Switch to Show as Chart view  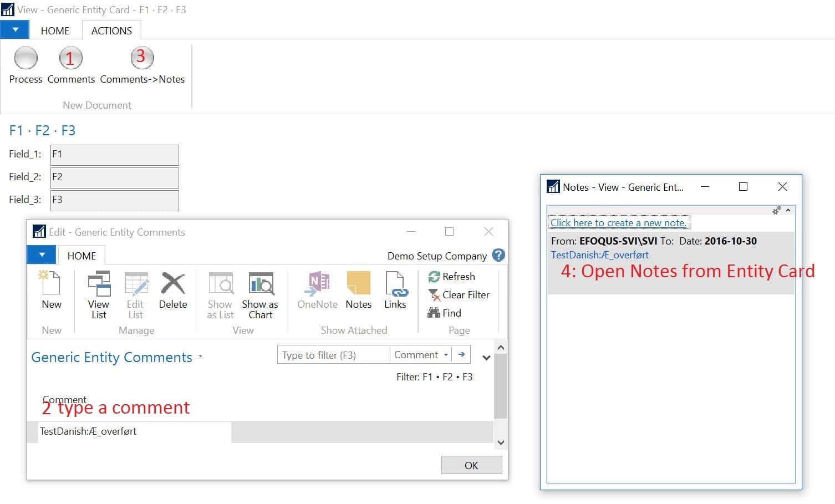(260, 296)
